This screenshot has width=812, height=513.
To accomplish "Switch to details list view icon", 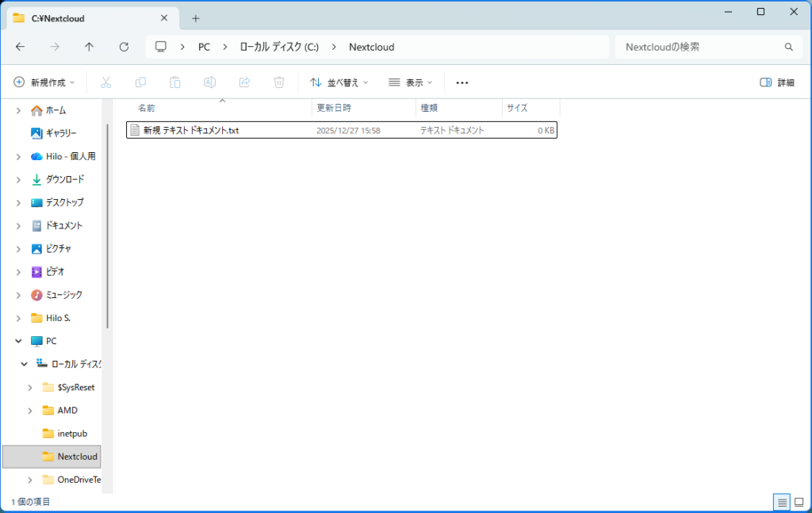I will coord(782,502).
